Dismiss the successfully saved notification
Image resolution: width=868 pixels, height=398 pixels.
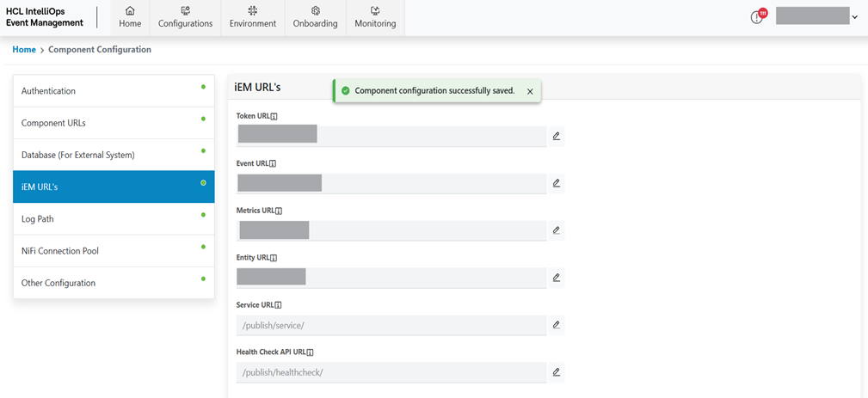tap(530, 91)
